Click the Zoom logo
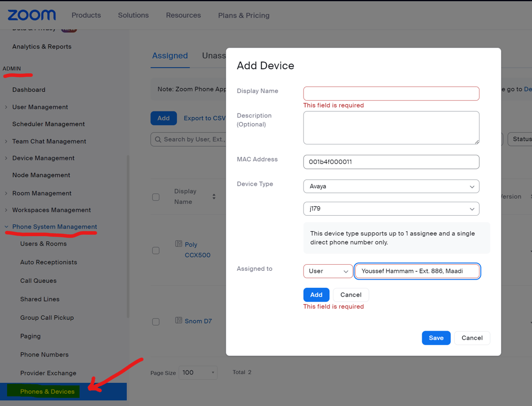Screen dimensions: 532x406 31,15
